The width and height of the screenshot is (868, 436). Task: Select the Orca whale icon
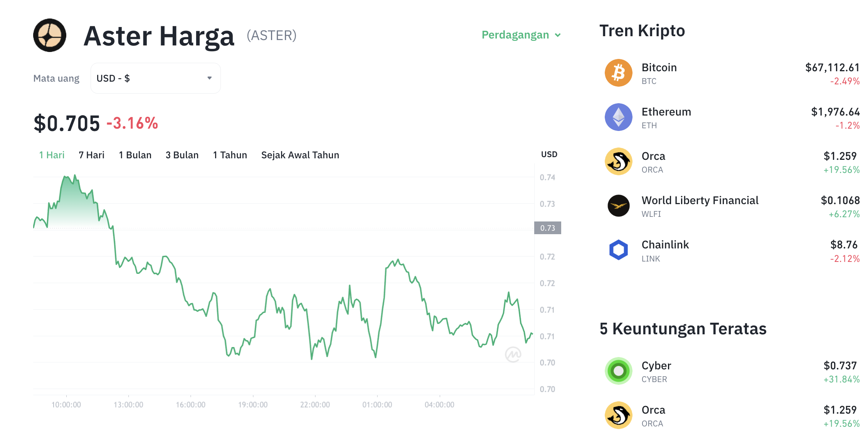click(x=618, y=161)
